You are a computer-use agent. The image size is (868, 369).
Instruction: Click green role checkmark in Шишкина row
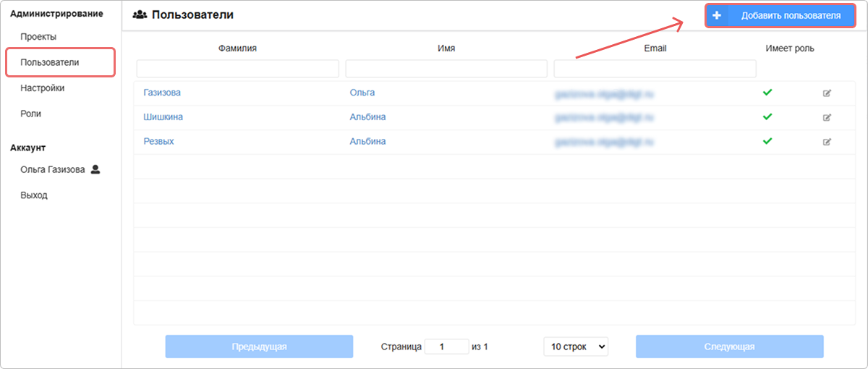767,116
